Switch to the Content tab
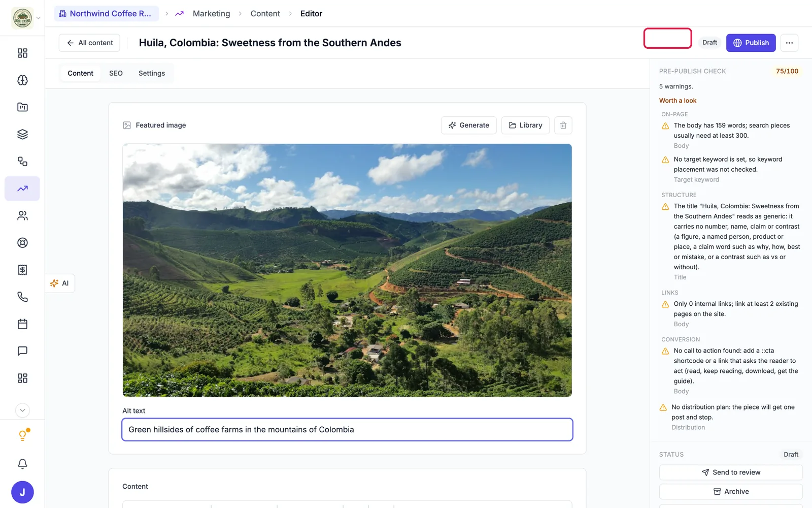This screenshot has width=812, height=508. (80, 73)
